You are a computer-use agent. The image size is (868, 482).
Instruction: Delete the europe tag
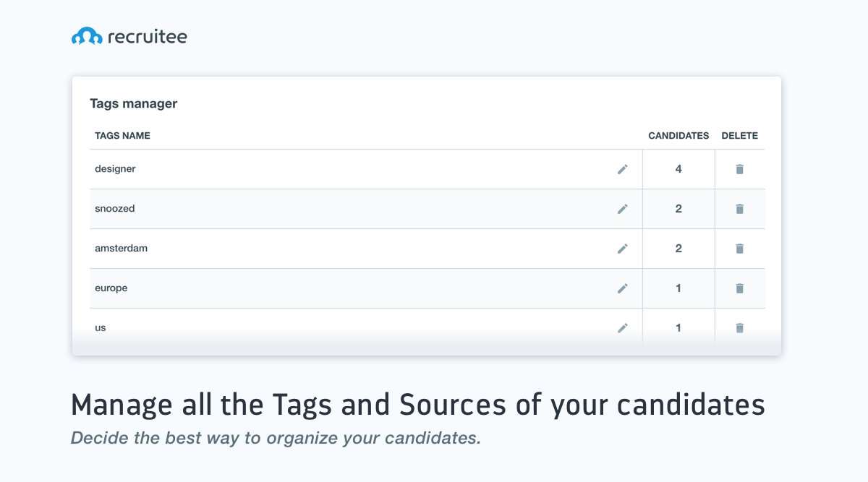click(739, 288)
